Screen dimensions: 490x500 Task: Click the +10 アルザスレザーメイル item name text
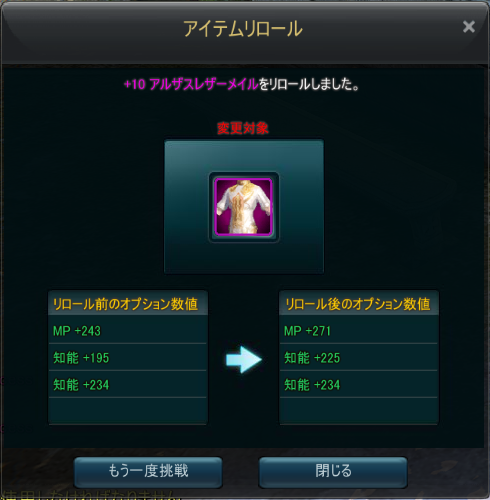[191, 84]
